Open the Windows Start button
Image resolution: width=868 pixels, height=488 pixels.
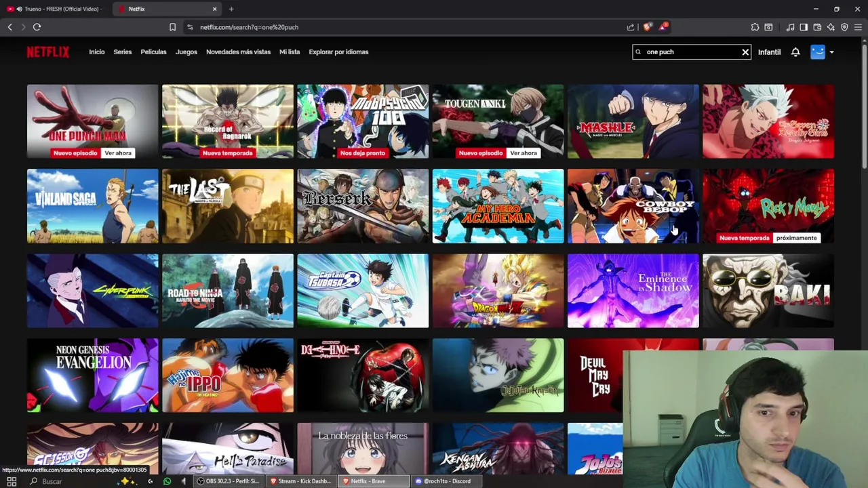pyautogui.click(x=12, y=481)
